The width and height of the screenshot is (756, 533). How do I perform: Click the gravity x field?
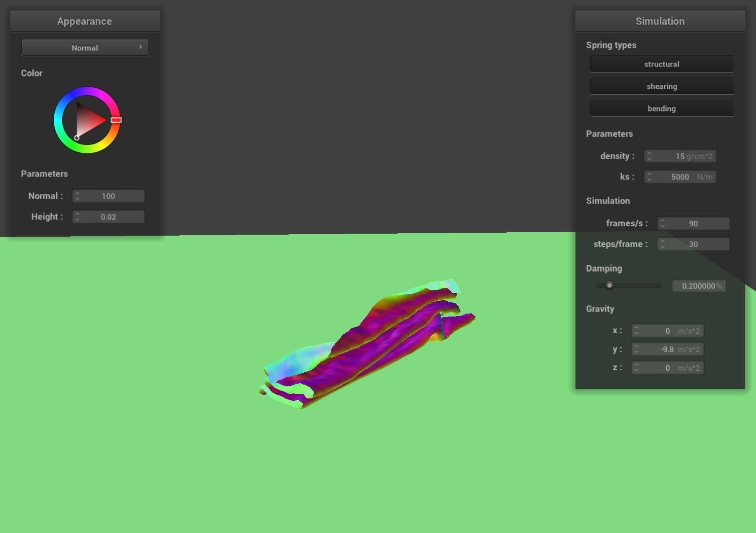667,331
